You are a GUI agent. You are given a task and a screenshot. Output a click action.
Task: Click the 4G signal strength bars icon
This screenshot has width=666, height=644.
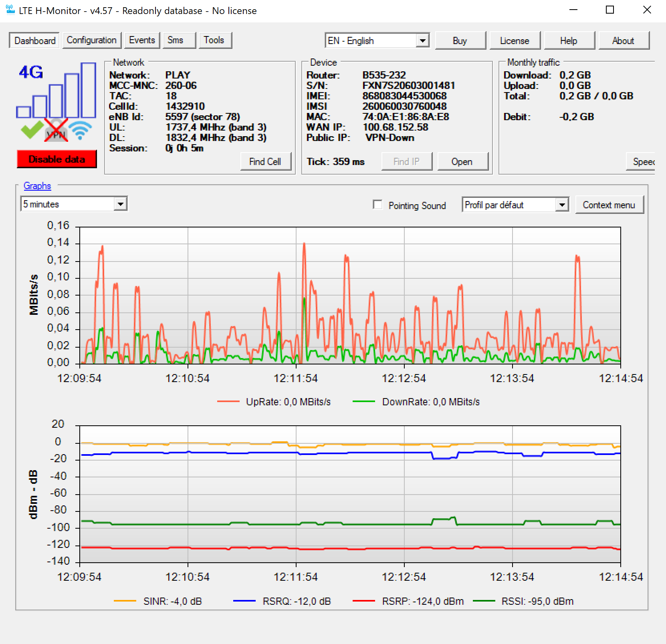tap(57, 90)
